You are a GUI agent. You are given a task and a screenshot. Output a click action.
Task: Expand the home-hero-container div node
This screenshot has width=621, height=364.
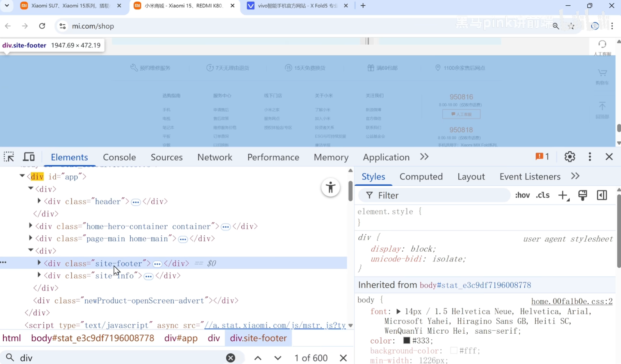click(x=31, y=226)
